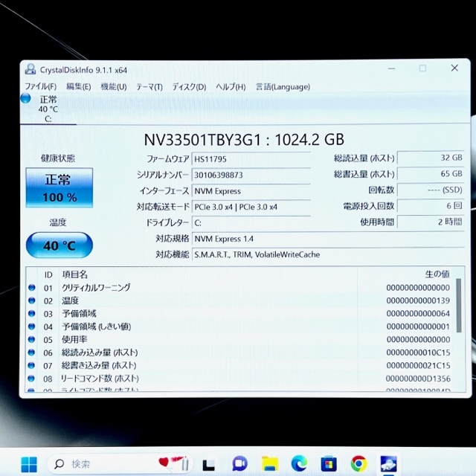Click the features field S.M.A.R.T., TRIM
This screenshot has width=476, height=476.
(x=328, y=254)
